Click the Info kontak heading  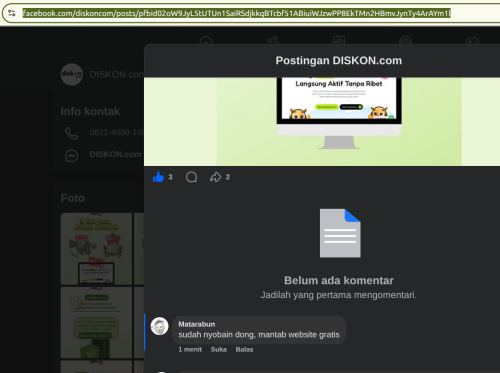90,111
